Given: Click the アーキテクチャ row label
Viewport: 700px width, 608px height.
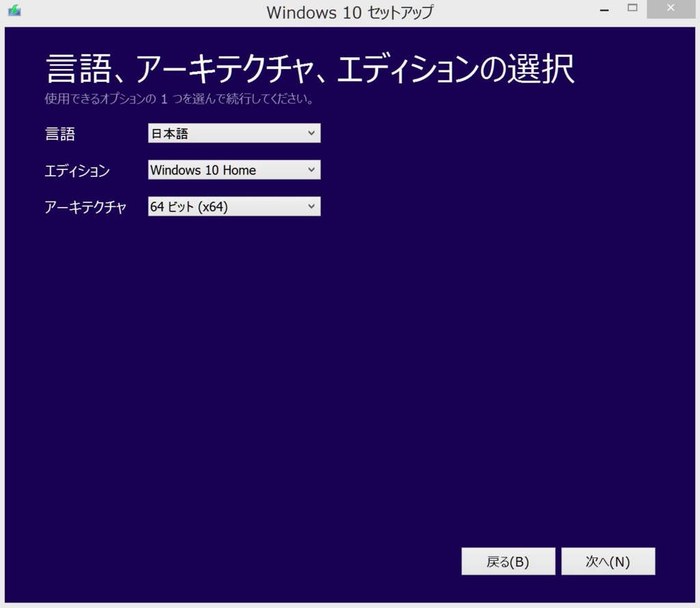Looking at the screenshot, I should (x=85, y=207).
